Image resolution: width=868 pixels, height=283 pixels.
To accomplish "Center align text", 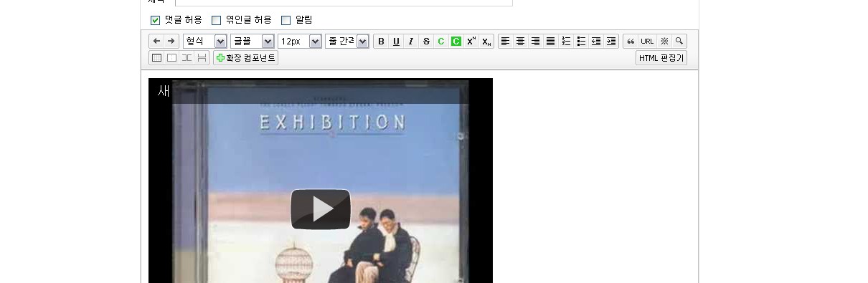I will [521, 41].
